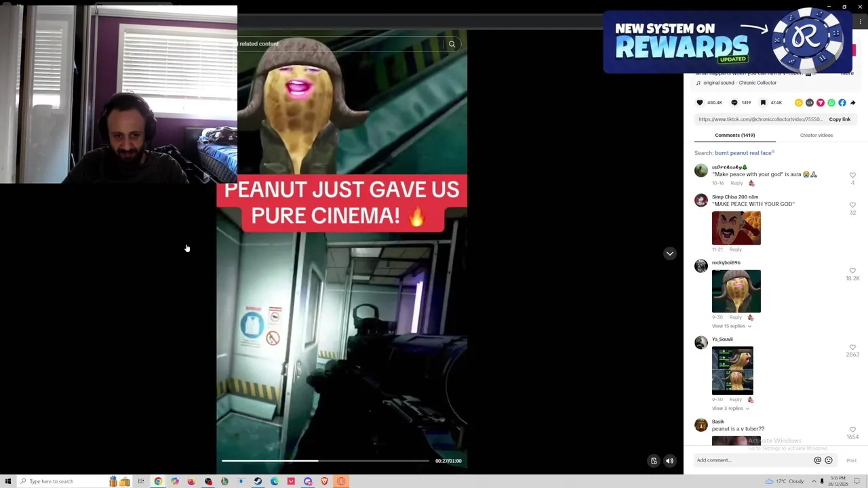Viewport: 868px width, 488px height.
Task: Show hidden system tray icons
Action: 814,481
